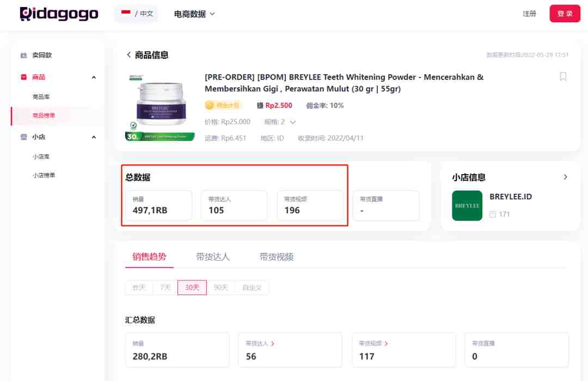Click the 销量 497,1RB total card
This screenshot has width=588, height=381.
tap(158, 206)
